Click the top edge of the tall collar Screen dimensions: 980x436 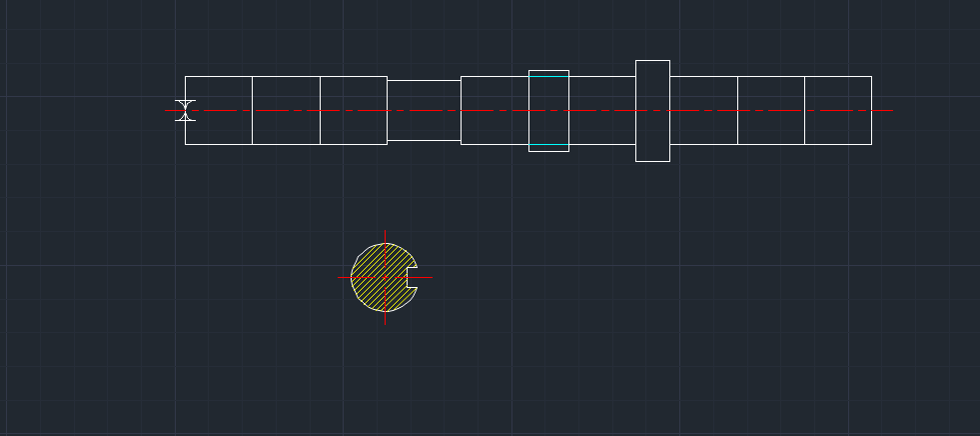652,60
